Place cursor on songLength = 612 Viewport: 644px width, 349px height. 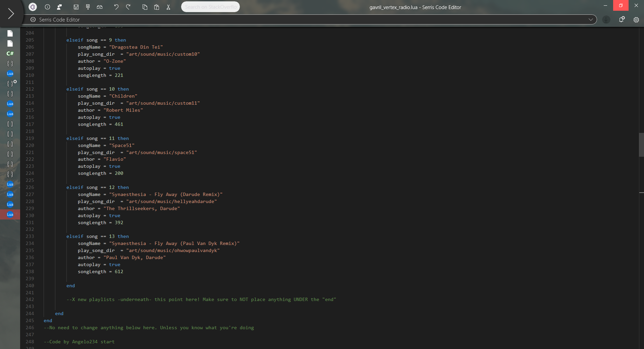[100, 271]
